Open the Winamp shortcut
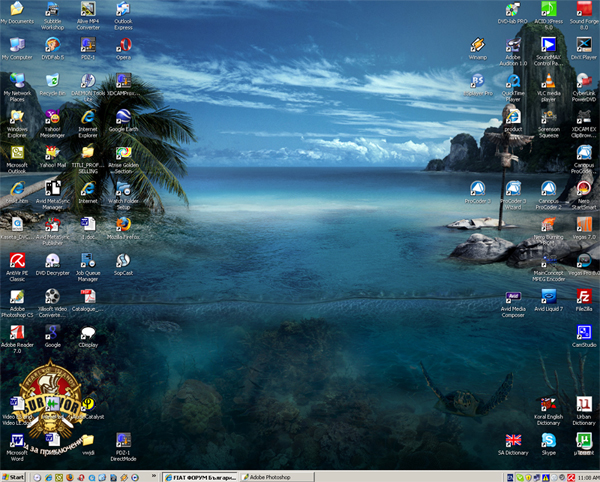 [x=478, y=45]
